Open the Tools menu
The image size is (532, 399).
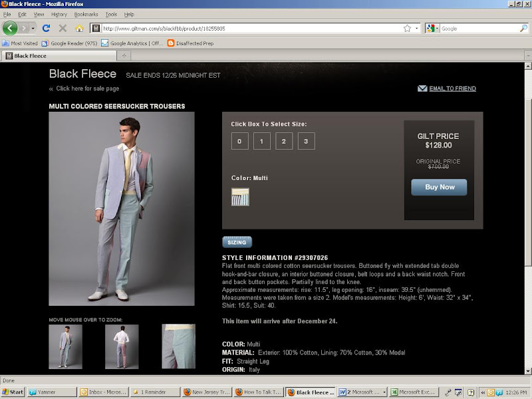(x=111, y=14)
